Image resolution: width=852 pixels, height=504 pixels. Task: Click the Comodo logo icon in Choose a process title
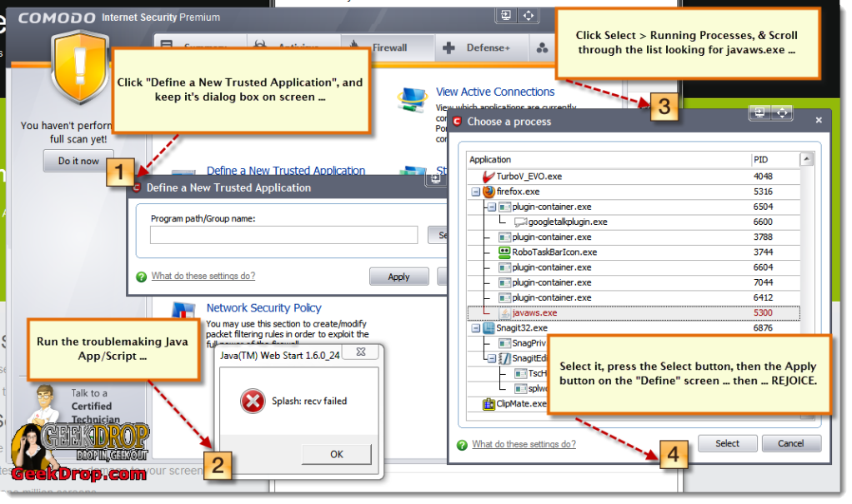point(457,122)
